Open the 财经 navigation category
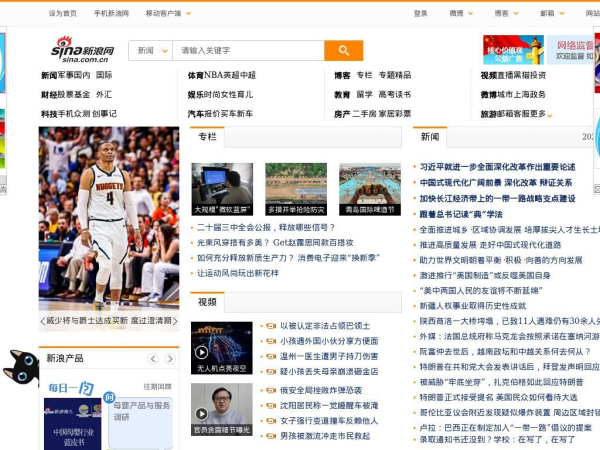Screen dimensions: 600x450 tap(49, 95)
